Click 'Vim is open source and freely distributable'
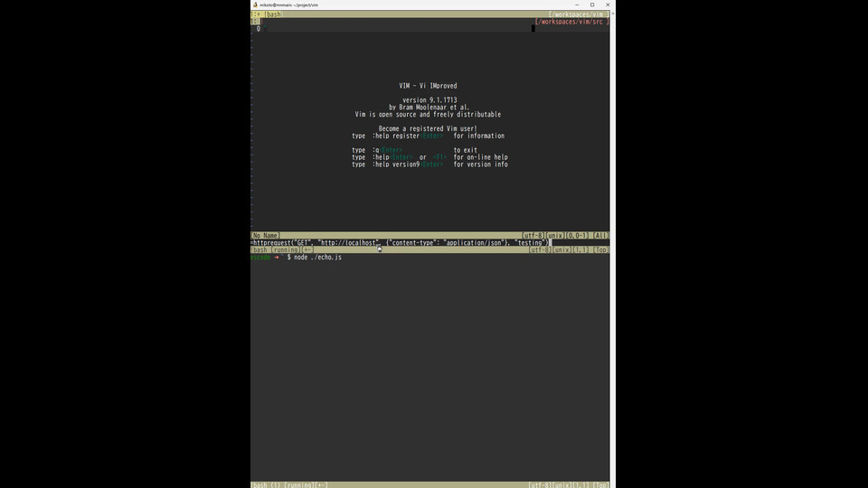Image resolution: width=868 pixels, height=488 pixels. tap(428, 115)
